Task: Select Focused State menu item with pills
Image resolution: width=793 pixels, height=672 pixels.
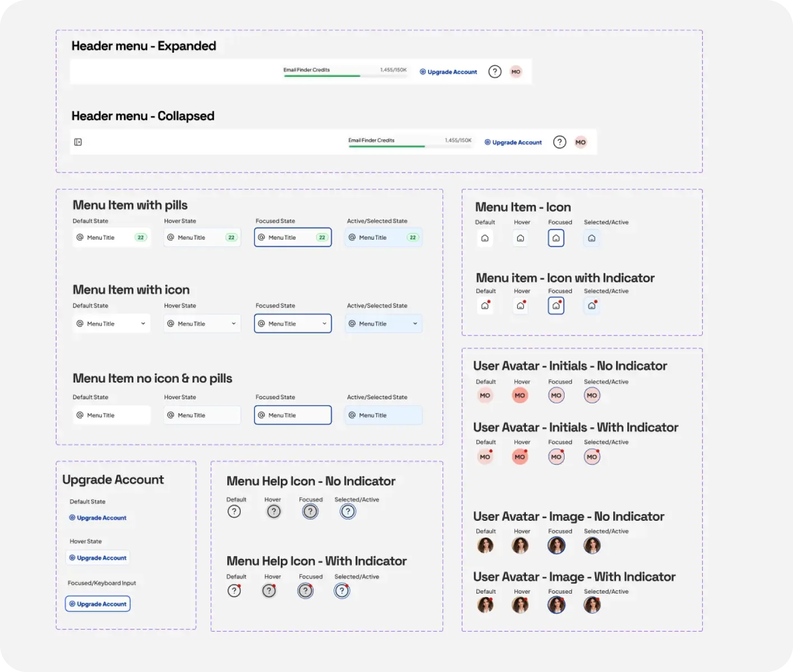Action: 293,237
